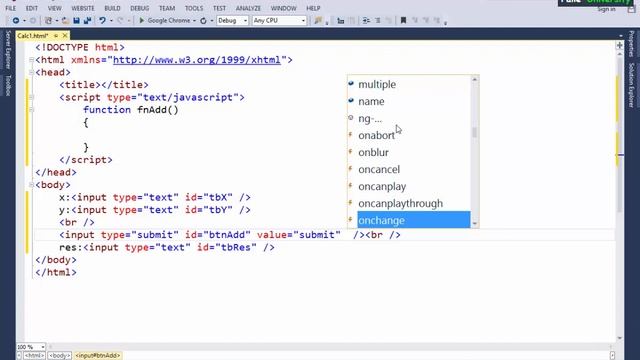
Task: Click the <input#btnAdd> breadcrumb at the bottom
Action: 98,356
